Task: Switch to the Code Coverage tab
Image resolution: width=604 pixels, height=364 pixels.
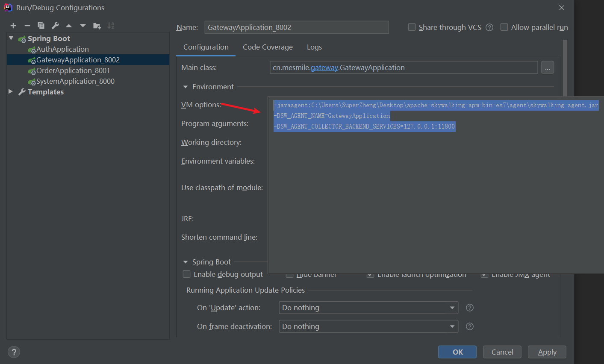Action: pos(268,47)
